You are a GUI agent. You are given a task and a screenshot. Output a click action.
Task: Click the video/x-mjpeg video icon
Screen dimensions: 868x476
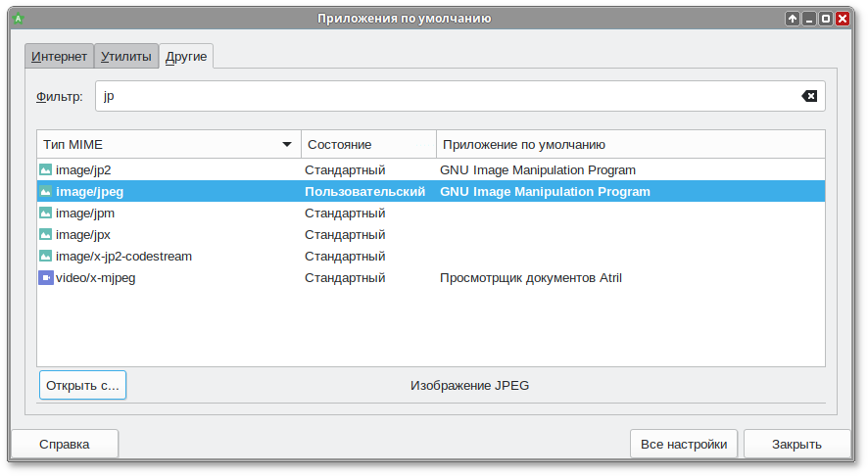pyautogui.click(x=45, y=278)
